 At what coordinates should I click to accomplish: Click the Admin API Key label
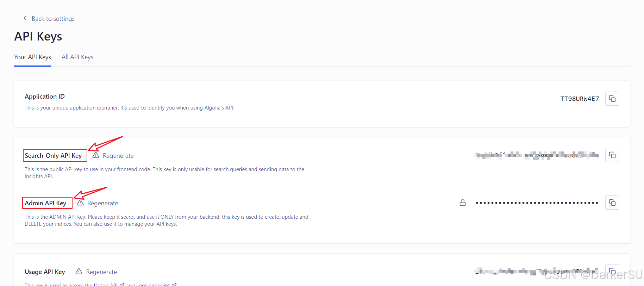pyautogui.click(x=45, y=203)
